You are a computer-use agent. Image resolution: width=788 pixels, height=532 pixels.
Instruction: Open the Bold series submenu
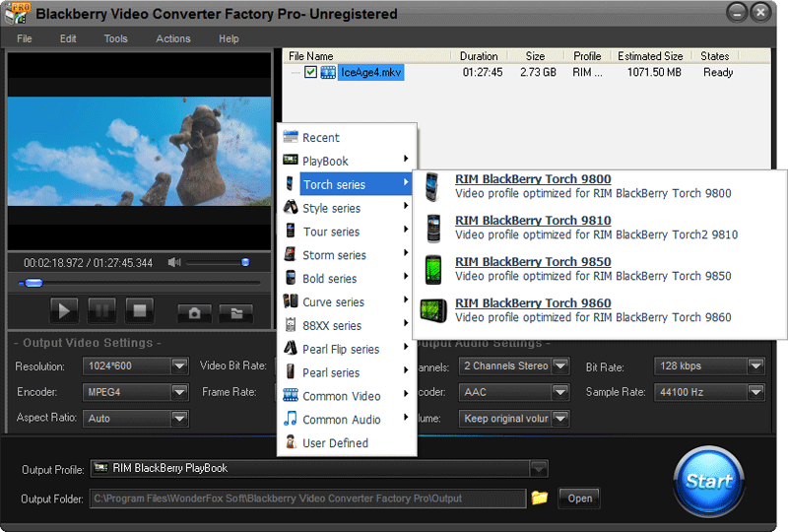point(347,279)
